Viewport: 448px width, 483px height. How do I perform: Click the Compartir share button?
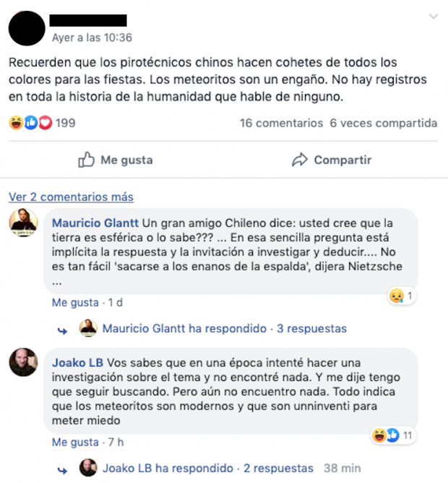coord(332,160)
